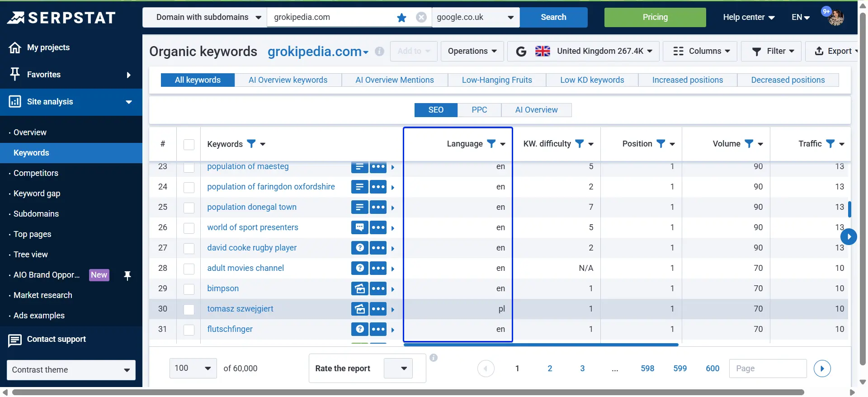This screenshot has height=397, width=868.
Task: Click the Language column filter icon
Action: coord(491,144)
